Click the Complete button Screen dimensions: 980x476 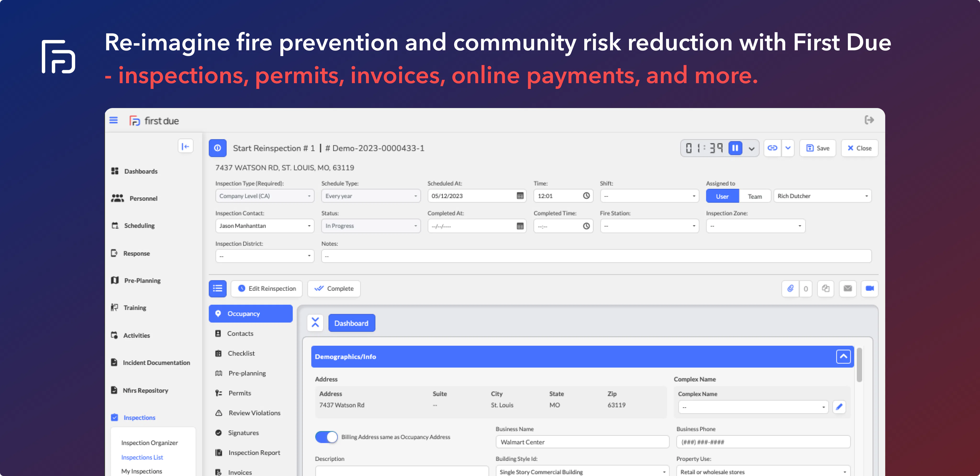click(334, 288)
